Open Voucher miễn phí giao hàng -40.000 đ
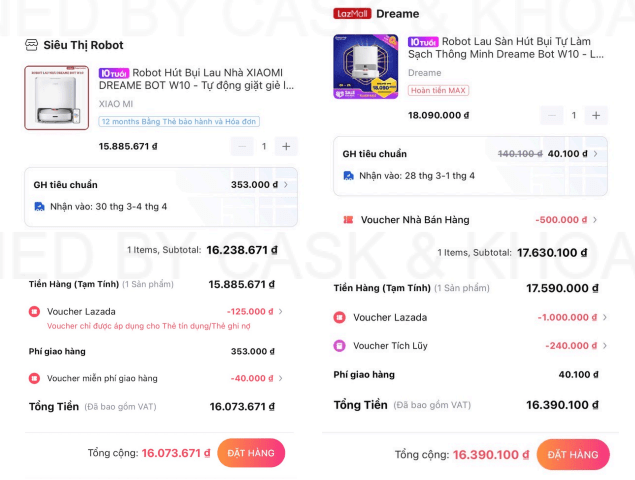Screen dimensions: 635x480 click(280, 379)
